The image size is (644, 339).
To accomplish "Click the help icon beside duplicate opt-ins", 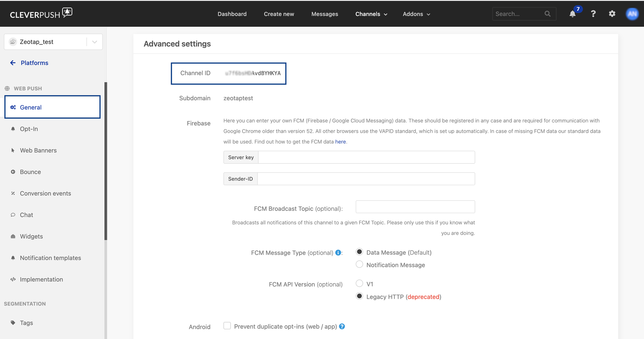I will (x=342, y=327).
